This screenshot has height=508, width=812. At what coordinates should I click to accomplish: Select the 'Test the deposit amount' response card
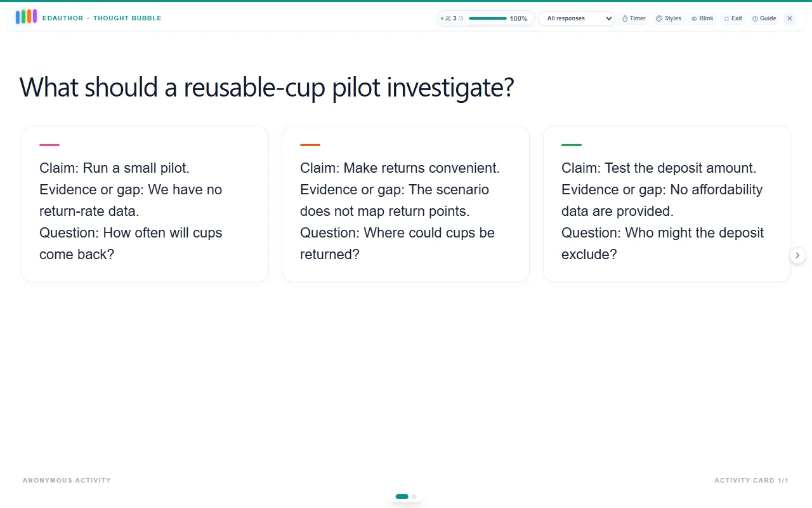click(667, 204)
